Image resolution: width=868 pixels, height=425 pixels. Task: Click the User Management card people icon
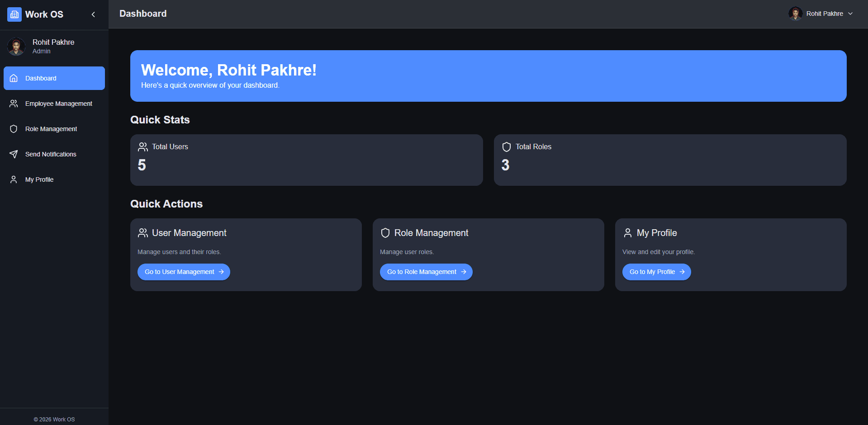point(143,233)
